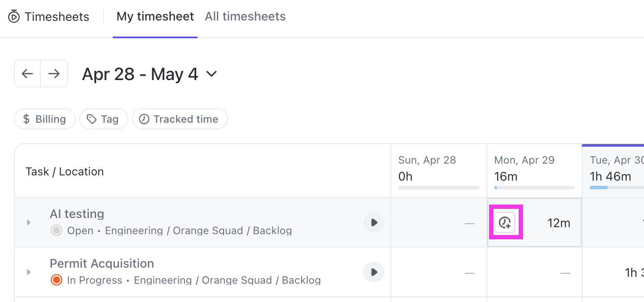The height and width of the screenshot is (302, 644).
Task: Click the add time entry clock icon
Action: pos(505,222)
